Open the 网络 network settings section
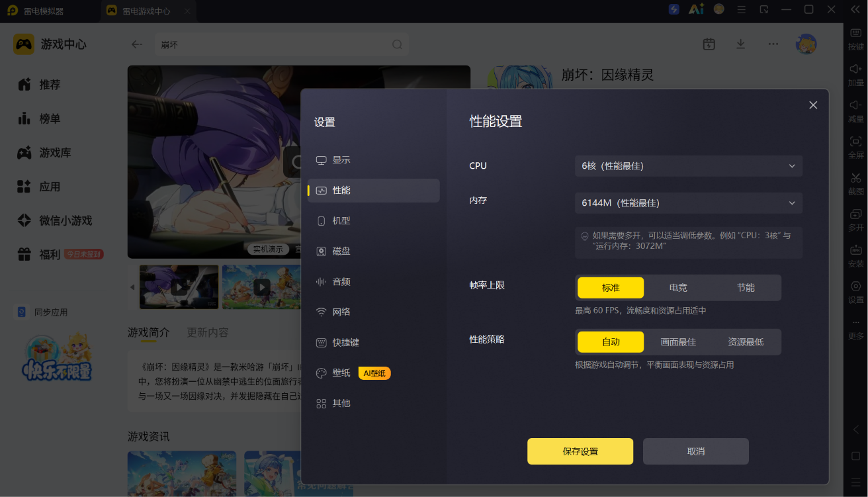Viewport: 868px width, 497px height. pos(374,312)
